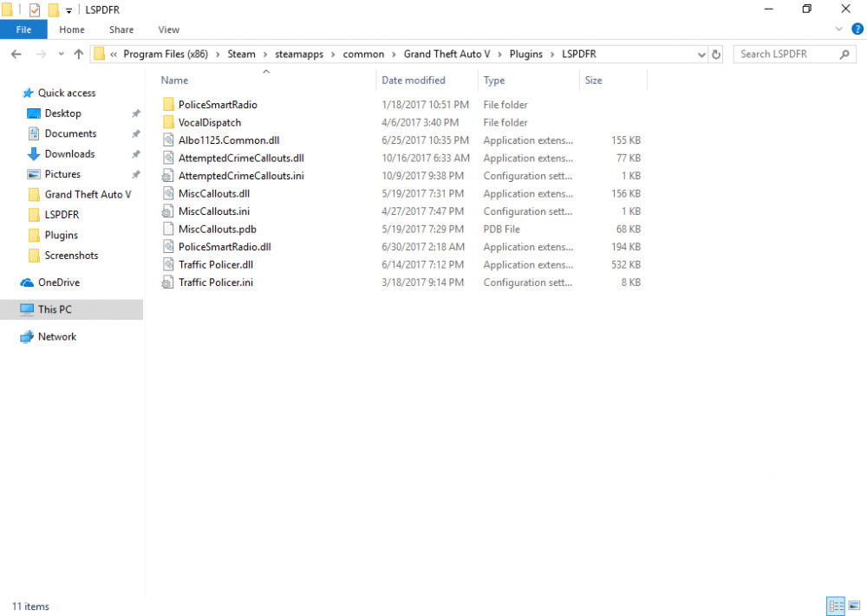Screen dimensions: 867x616
Task: Select Desktop in Quick access
Action: 62,113
